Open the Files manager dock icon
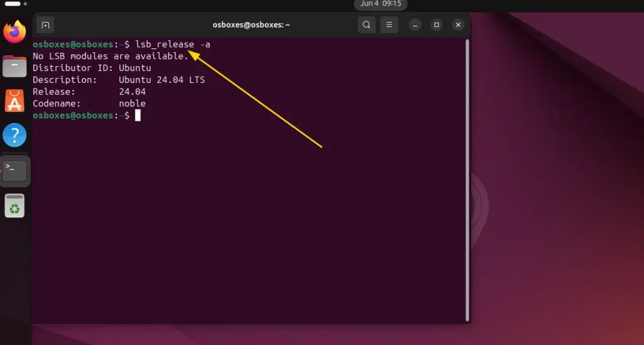Screen dimensions: 644x345 [x=14, y=67]
